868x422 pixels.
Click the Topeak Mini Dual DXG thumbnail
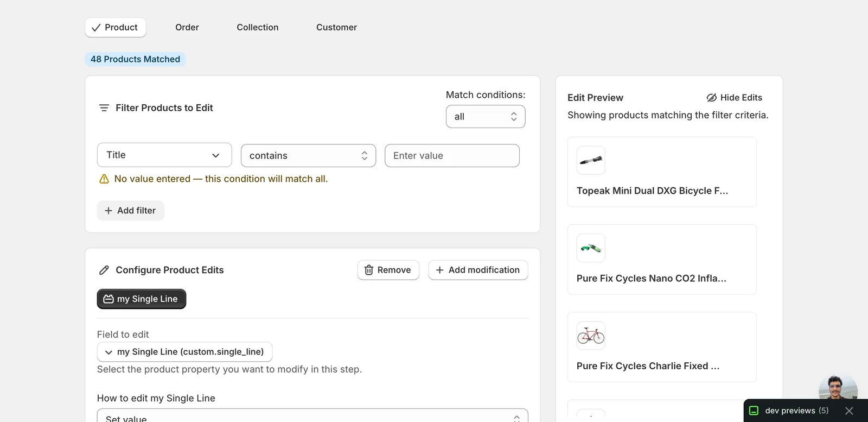[591, 160]
